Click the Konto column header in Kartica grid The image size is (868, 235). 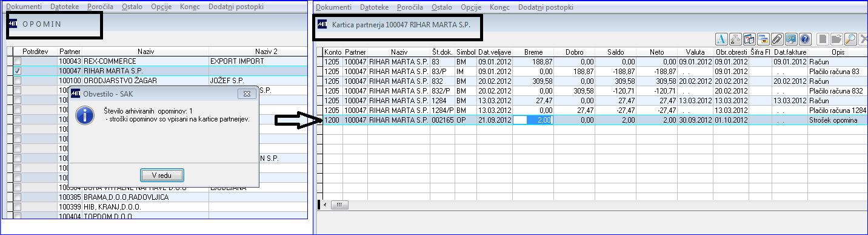pyautogui.click(x=333, y=52)
